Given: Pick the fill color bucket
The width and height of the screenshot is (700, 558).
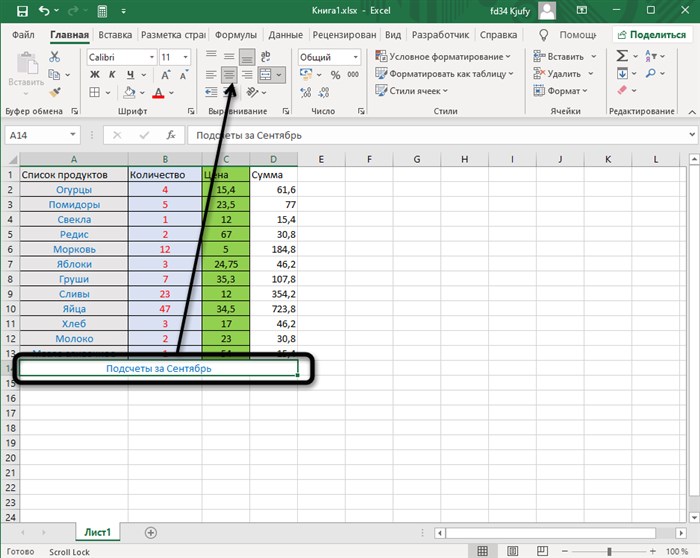Looking at the screenshot, I should click(x=129, y=92).
